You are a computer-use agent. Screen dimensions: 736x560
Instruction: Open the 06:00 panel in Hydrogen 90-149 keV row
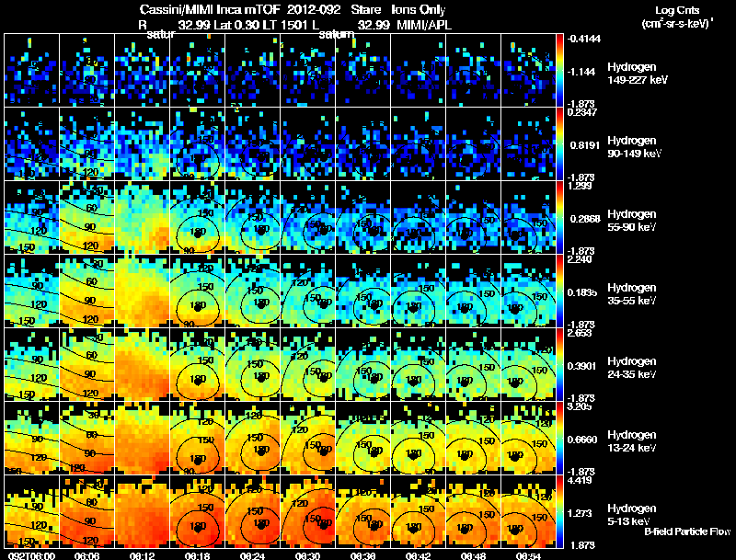click(x=32, y=143)
